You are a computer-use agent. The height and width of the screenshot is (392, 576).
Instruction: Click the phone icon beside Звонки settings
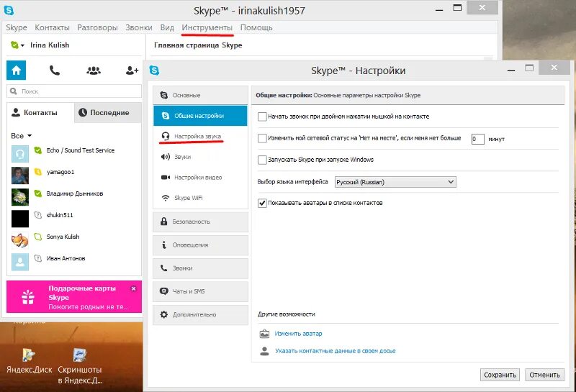pyautogui.click(x=164, y=268)
